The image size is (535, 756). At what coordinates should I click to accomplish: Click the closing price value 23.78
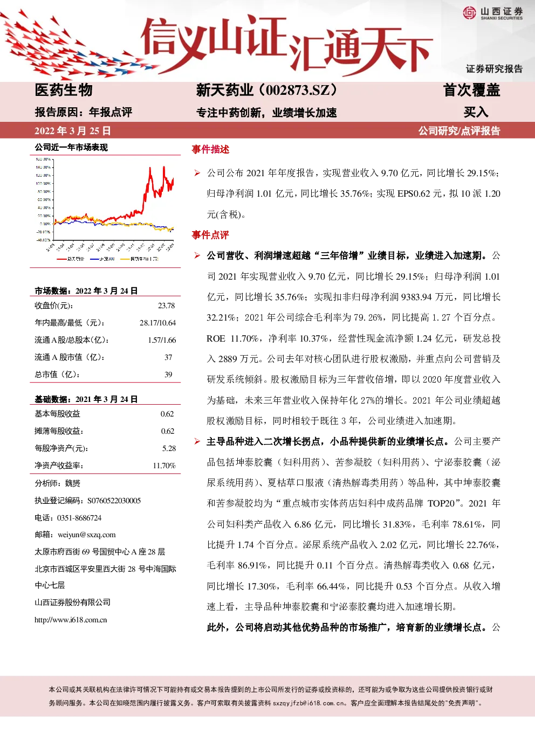click(x=166, y=306)
